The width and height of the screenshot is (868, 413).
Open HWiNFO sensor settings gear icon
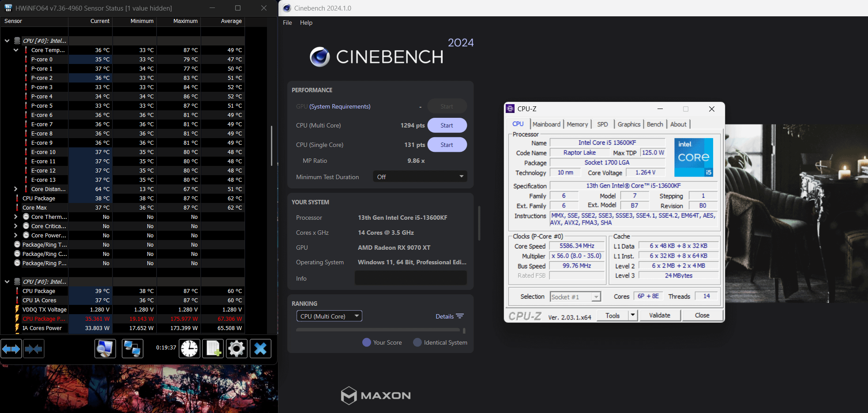coord(237,349)
